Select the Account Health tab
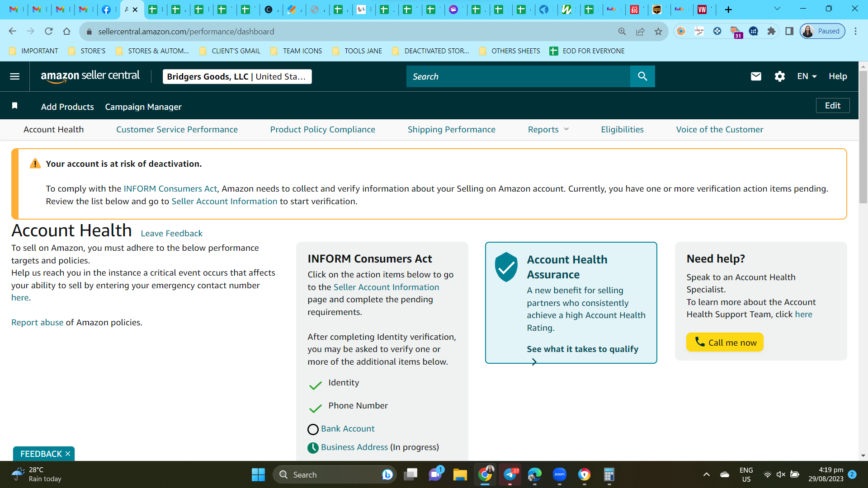This screenshot has height=488, width=868. (53, 130)
